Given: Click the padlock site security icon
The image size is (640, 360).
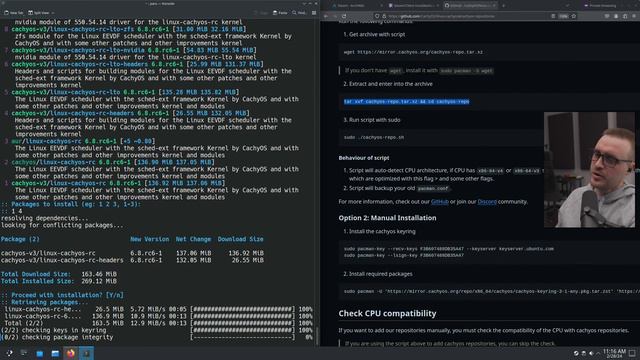Looking at the screenshot, I should (x=384, y=16).
